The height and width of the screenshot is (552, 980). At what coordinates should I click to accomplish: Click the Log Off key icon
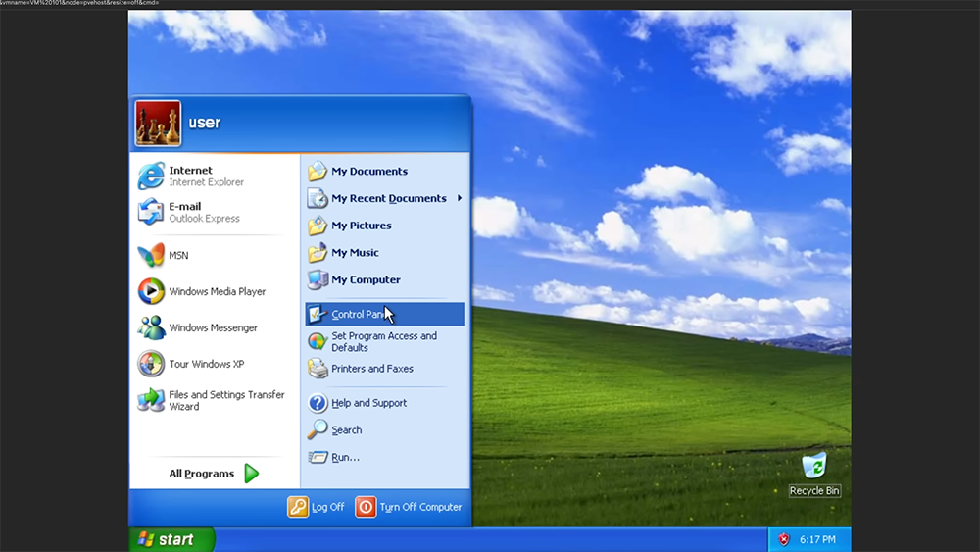pos(298,506)
